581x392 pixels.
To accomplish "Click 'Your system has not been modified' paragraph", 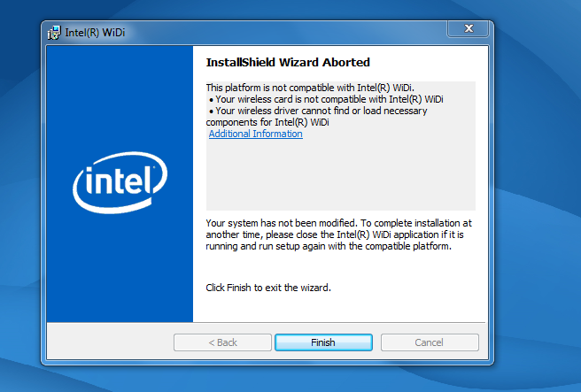I will [x=338, y=234].
